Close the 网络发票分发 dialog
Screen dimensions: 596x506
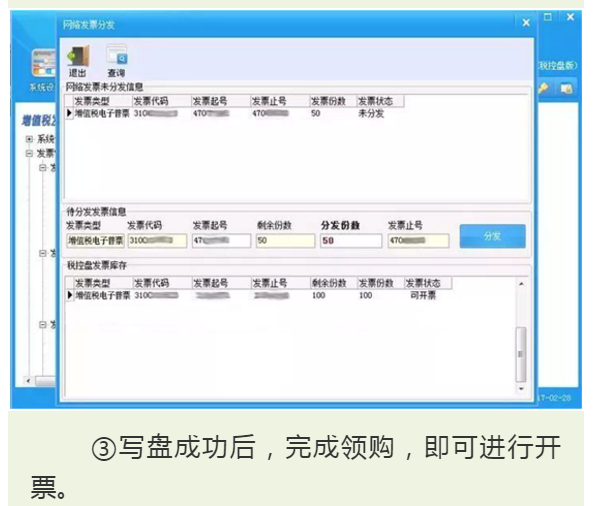[526, 23]
